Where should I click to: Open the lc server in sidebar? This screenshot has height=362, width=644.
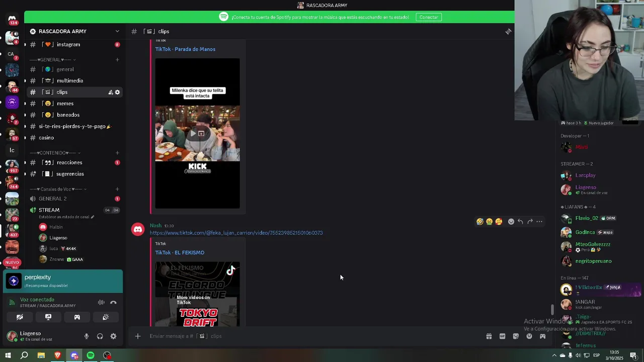point(12,150)
